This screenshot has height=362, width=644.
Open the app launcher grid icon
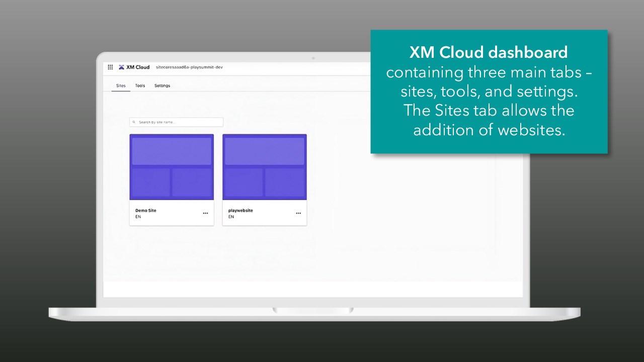coord(111,67)
